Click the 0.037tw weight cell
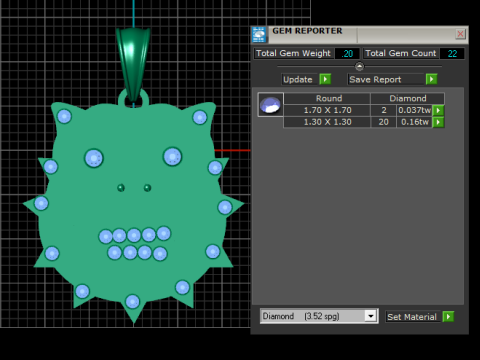480x360 pixels. click(x=415, y=110)
